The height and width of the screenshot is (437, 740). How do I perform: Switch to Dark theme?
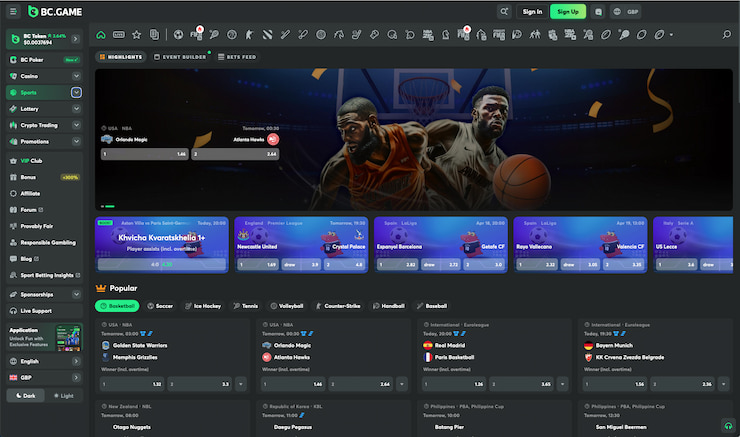pos(25,395)
